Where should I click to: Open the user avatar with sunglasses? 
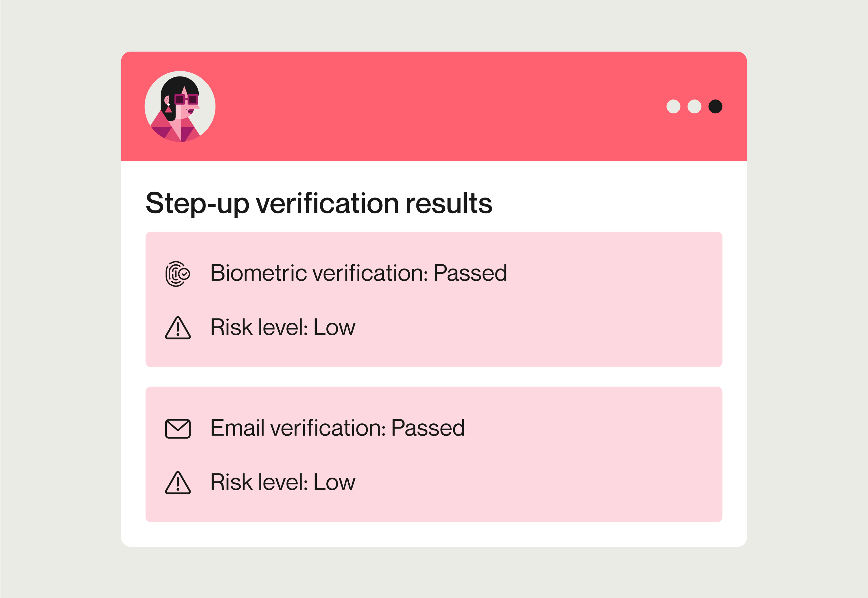coord(180,106)
